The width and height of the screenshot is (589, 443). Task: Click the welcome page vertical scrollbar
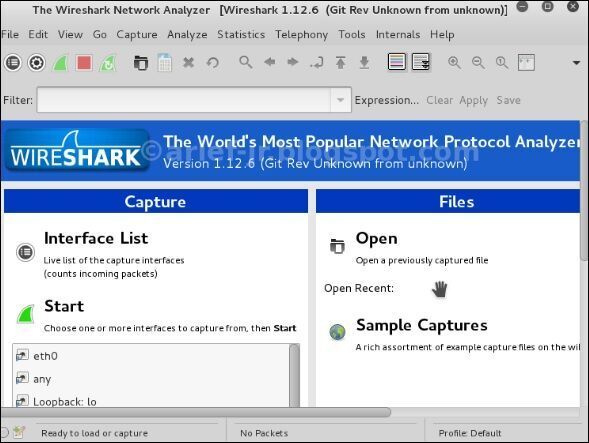pyautogui.click(x=584, y=191)
